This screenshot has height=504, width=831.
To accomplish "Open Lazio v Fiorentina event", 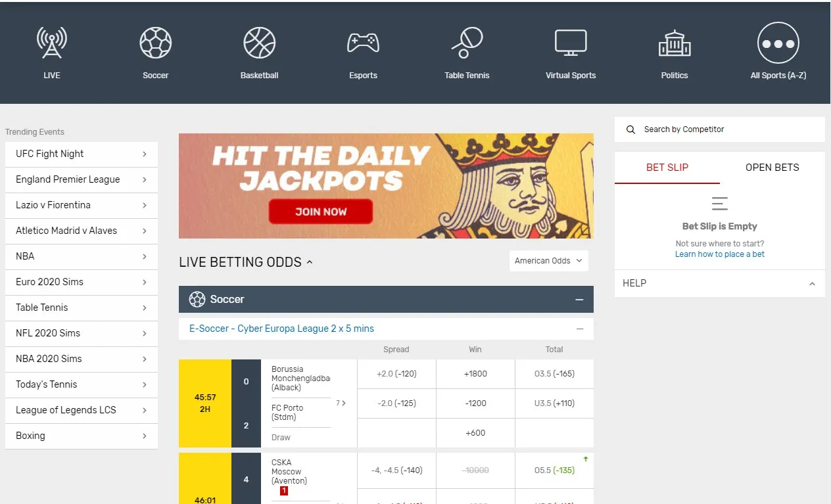I will [x=82, y=205].
